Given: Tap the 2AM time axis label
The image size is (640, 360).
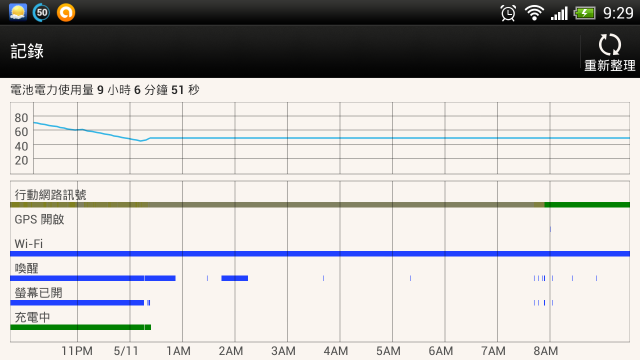Looking at the screenshot, I should [231, 351].
